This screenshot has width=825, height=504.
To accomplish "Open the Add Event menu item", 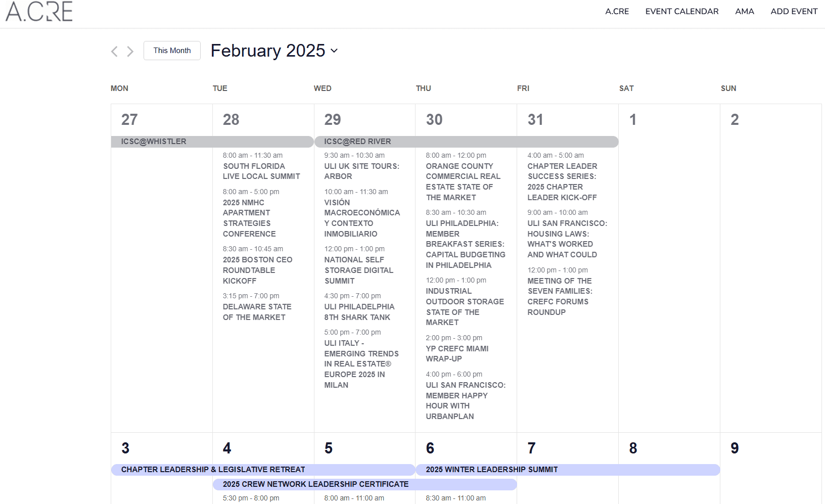I will click(794, 11).
